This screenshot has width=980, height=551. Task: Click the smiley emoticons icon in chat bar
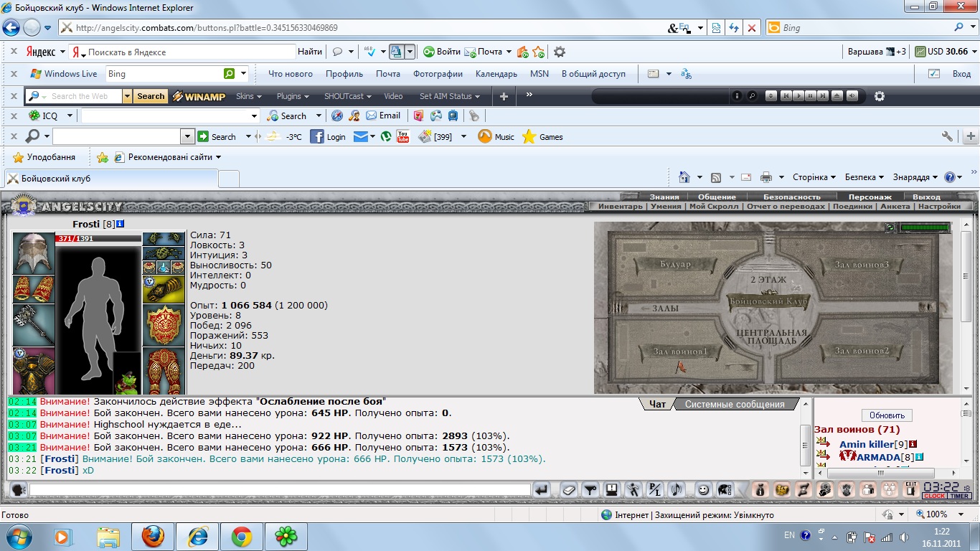pos(704,490)
